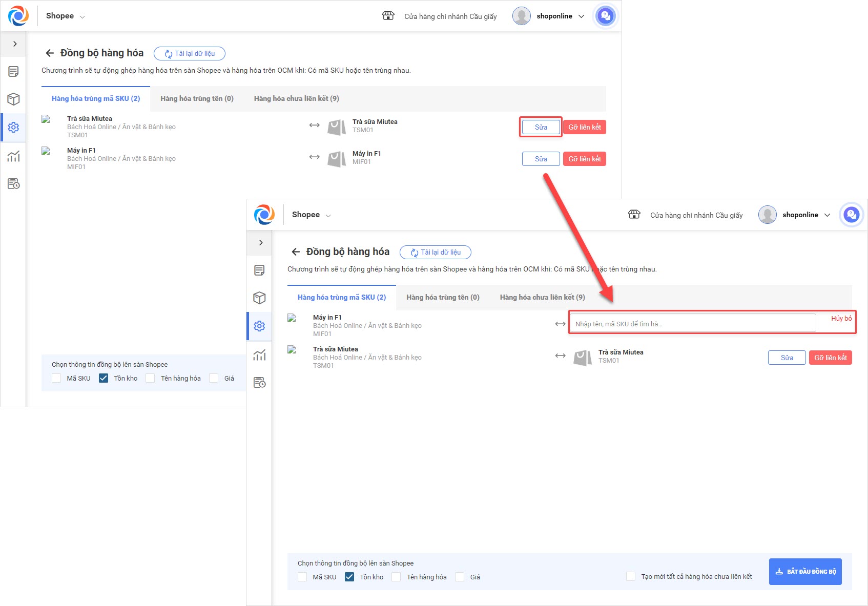This screenshot has width=868, height=606.
Task: Open Hàng hóa chưa liên kết (9) tab
Action: (542, 297)
